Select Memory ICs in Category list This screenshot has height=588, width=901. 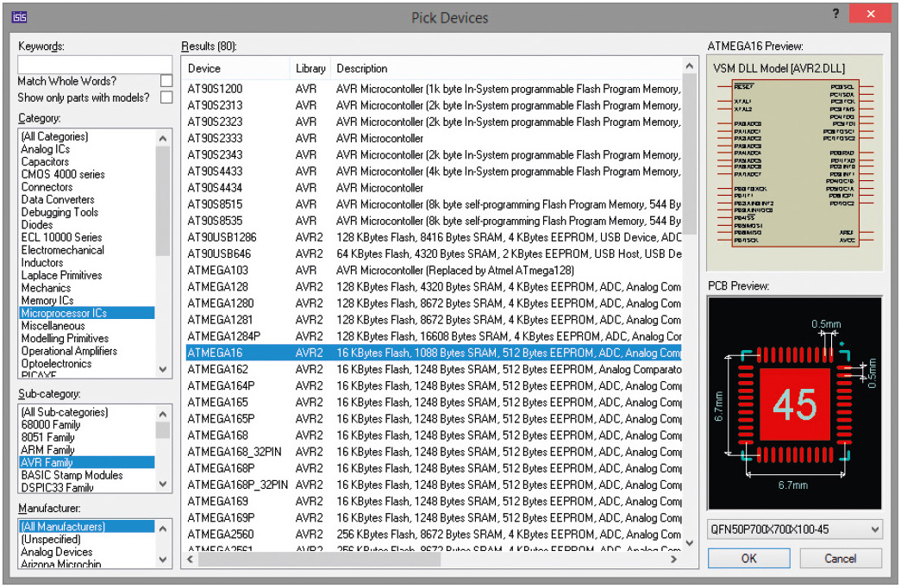click(x=48, y=301)
